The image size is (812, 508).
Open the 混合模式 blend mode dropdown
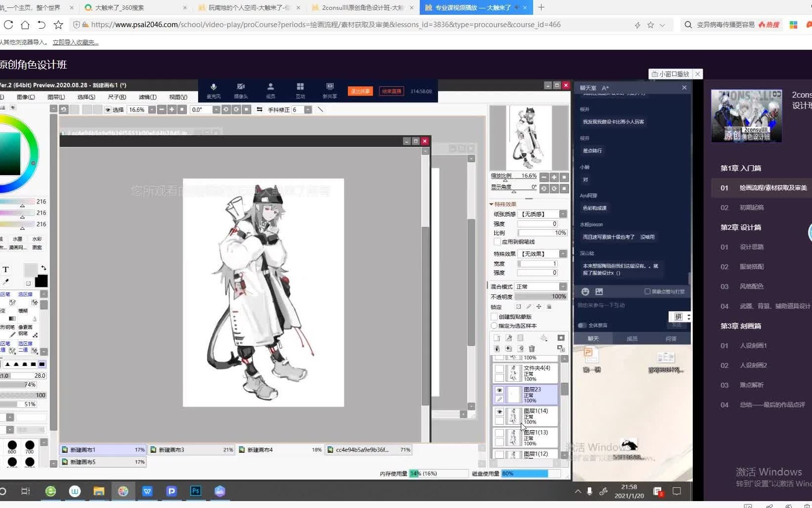563,287
